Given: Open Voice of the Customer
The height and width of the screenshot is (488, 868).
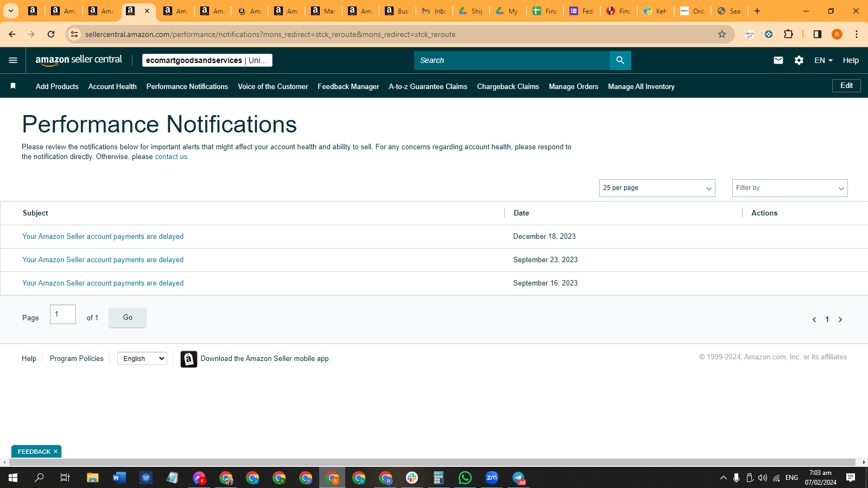Looking at the screenshot, I should pos(273,86).
